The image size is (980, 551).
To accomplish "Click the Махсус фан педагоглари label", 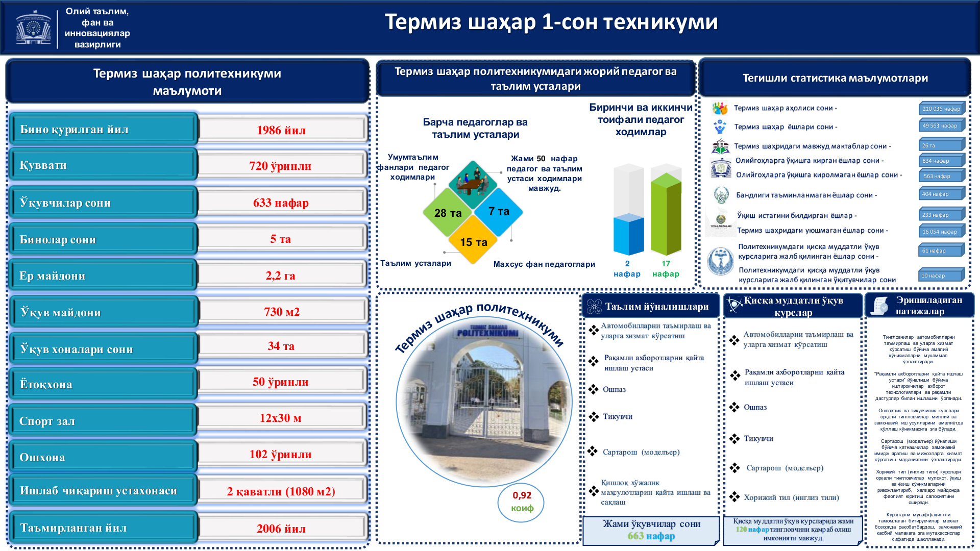I will (x=544, y=264).
